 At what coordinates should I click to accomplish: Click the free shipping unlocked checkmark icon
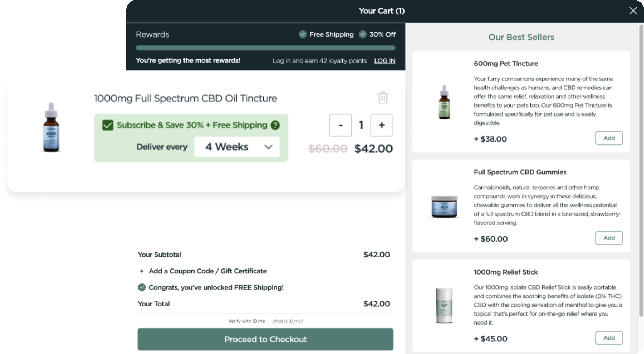142,287
